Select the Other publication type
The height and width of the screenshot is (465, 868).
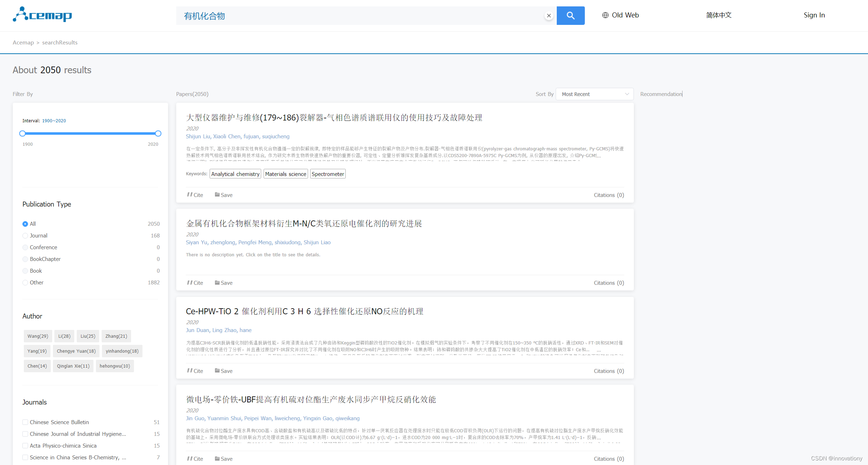pos(25,283)
